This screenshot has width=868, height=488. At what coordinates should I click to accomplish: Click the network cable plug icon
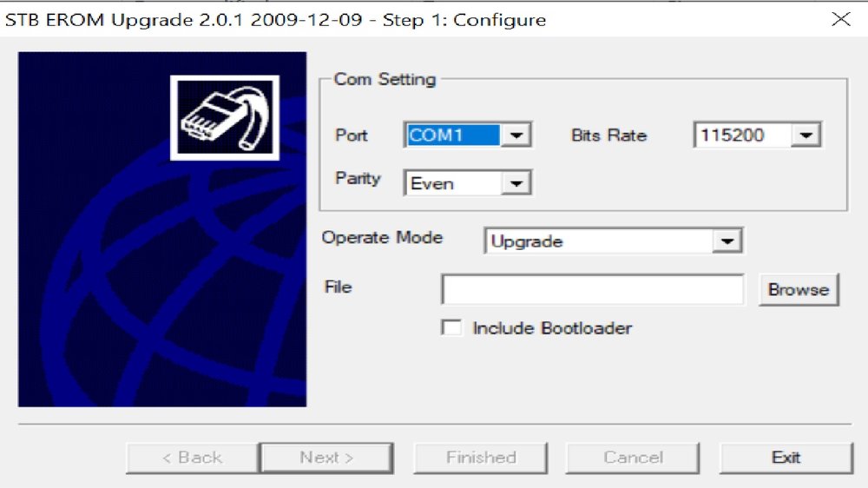(x=225, y=118)
